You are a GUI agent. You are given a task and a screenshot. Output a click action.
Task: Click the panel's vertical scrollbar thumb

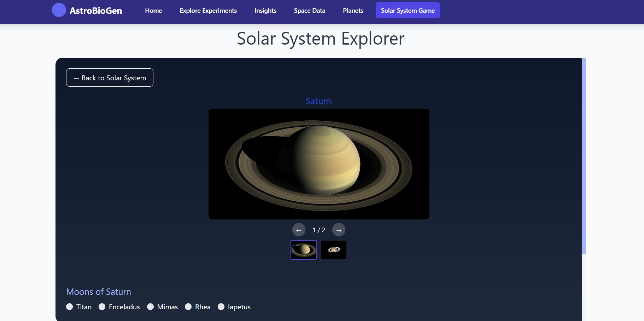coord(584,156)
